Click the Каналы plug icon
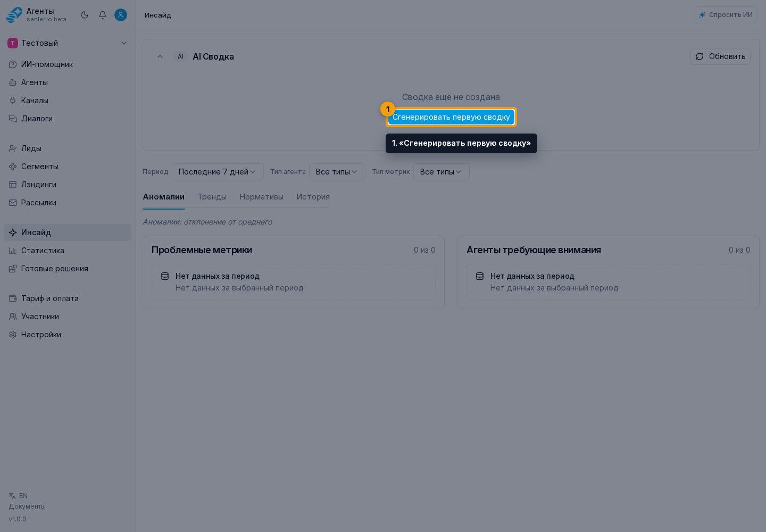 coord(13,101)
